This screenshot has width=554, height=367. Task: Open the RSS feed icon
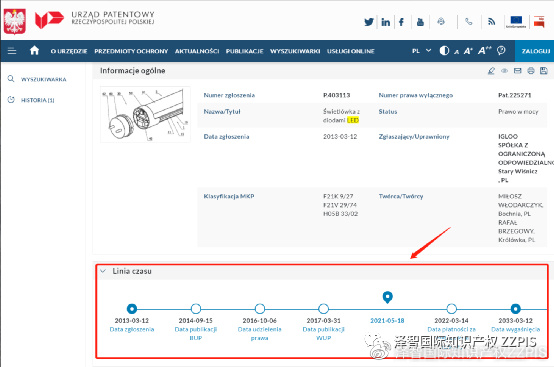[x=491, y=22]
